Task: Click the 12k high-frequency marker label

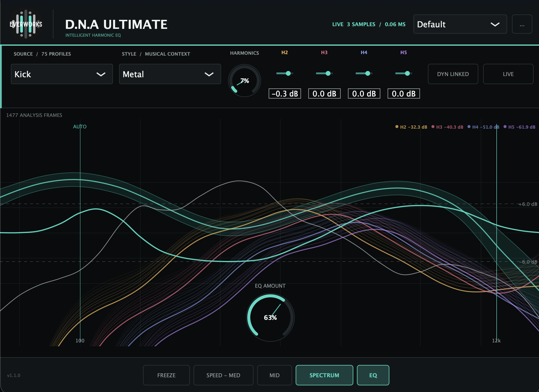Action: [496, 341]
